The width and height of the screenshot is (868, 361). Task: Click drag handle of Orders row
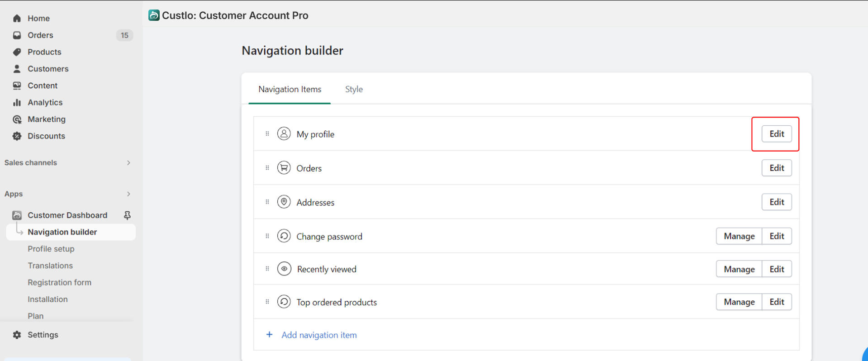[267, 168]
